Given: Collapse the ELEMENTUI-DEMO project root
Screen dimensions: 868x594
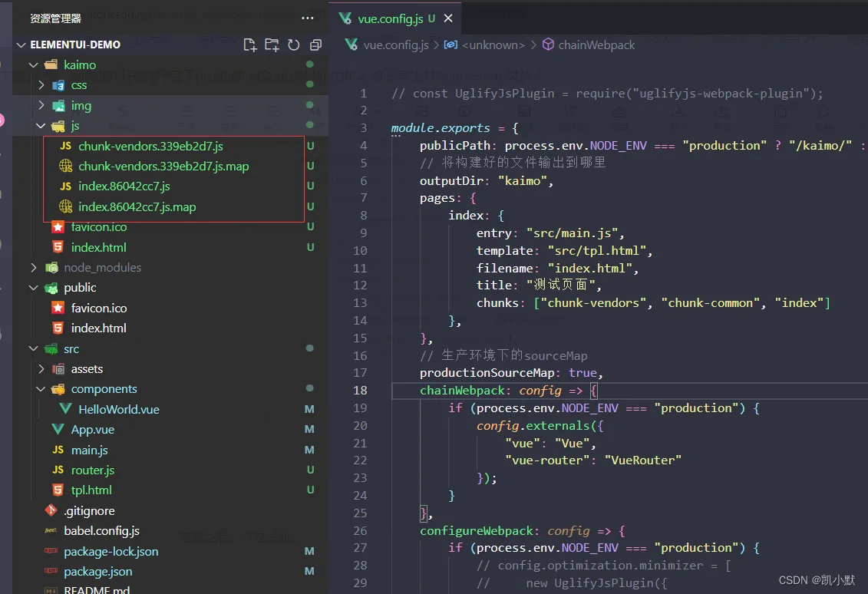Looking at the screenshot, I should tap(21, 45).
